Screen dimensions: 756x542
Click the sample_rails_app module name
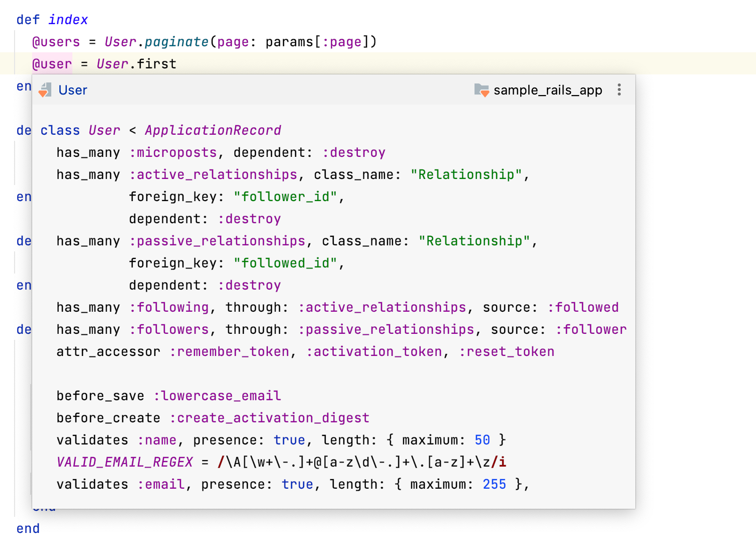coord(547,91)
